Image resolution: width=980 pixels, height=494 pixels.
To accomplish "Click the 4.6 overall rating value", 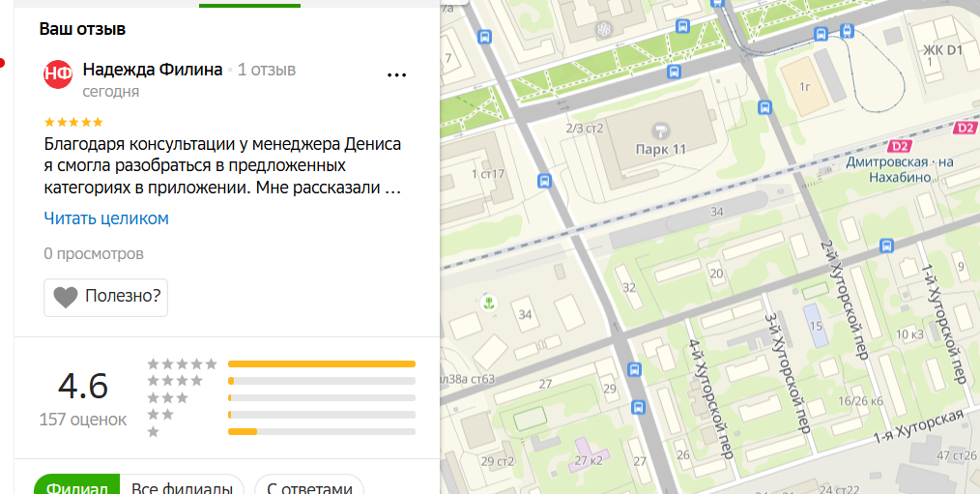I will tap(83, 386).
